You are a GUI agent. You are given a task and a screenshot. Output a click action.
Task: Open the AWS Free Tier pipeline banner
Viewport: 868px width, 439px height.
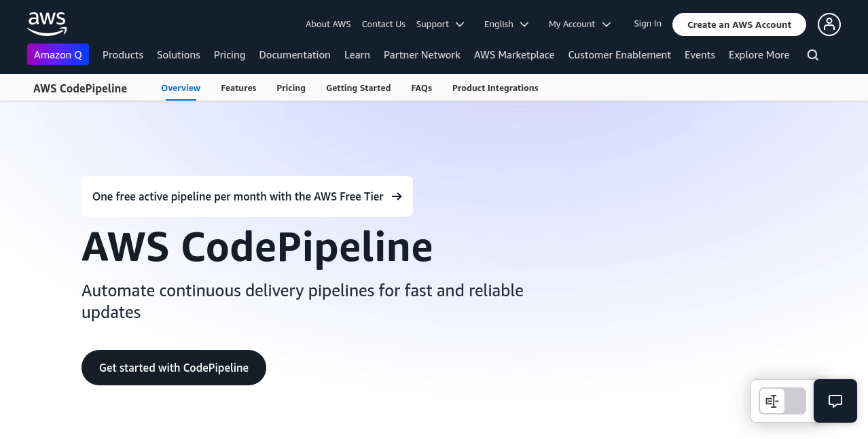(x=247, y=196)
